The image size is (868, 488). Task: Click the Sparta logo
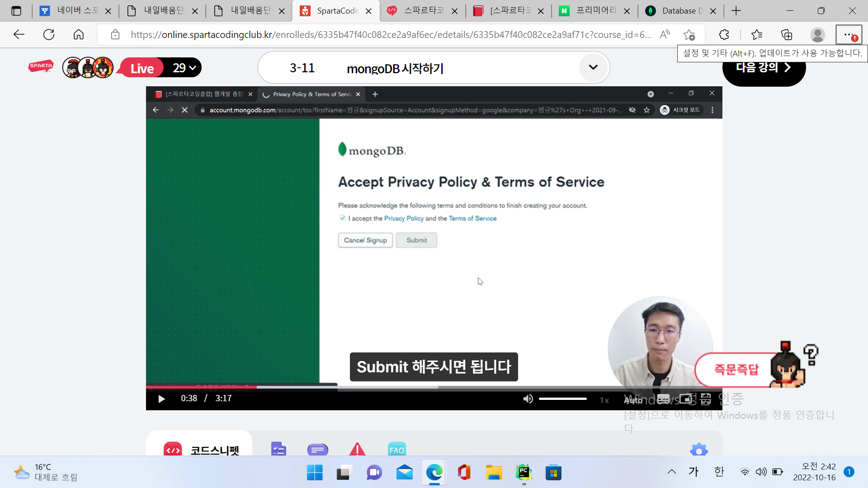pyautogui.click(x=41, y=66)
